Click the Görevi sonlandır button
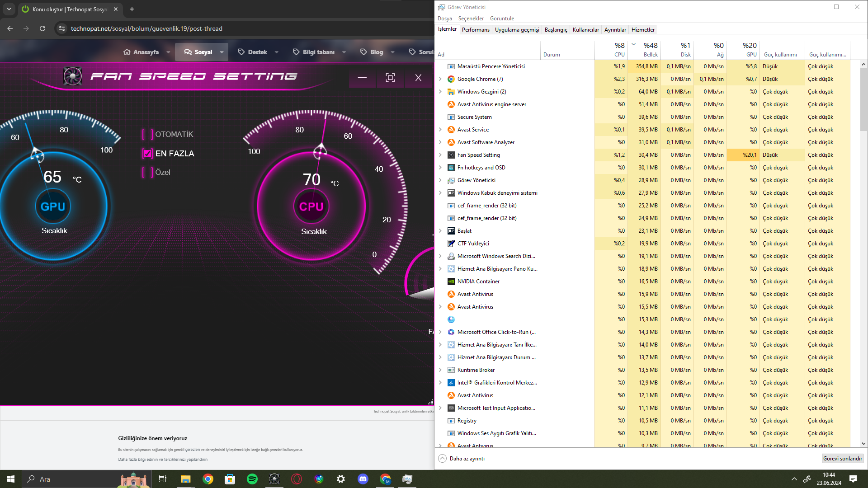This screenshot has width=868, height=488. click(x=842, y=458)
